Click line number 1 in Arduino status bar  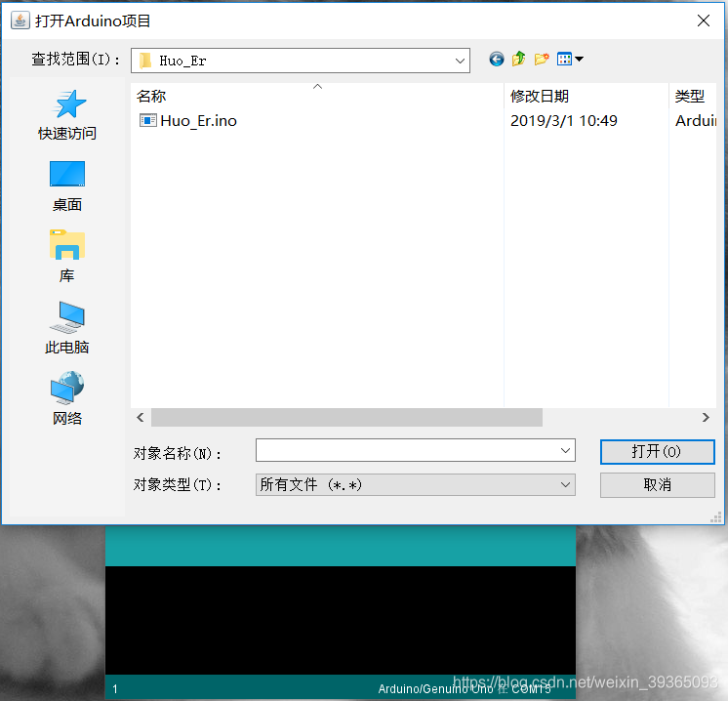point(115,689)
